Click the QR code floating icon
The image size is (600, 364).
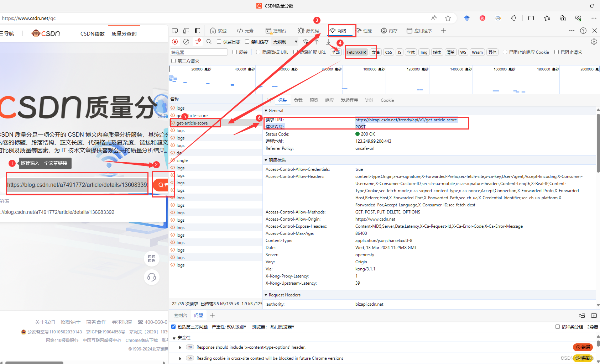click(152, 259)
